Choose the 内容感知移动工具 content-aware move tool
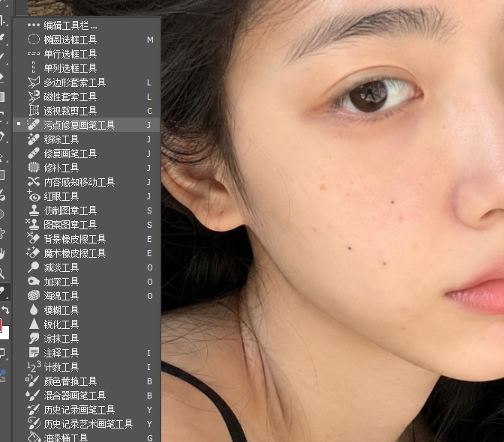The image size is (504, 442). [x=86, y=182]
